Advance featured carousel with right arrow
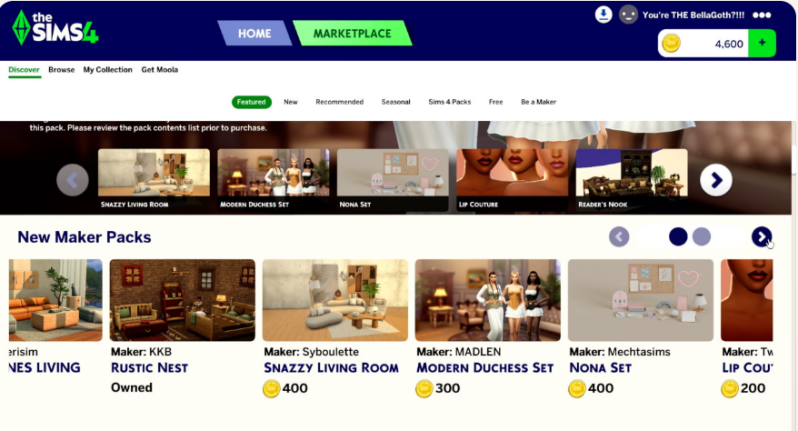The width and height of the screenshot is (798, 431). point(716,180)
